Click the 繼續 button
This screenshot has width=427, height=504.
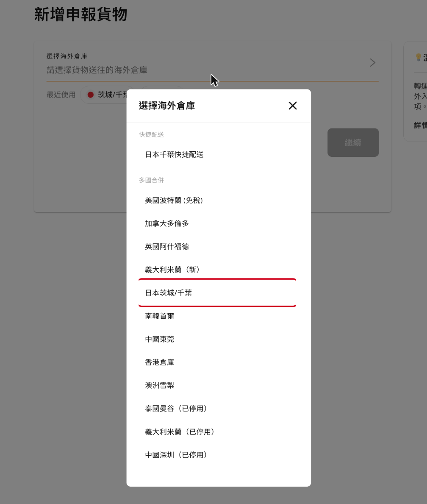point(353,142)
